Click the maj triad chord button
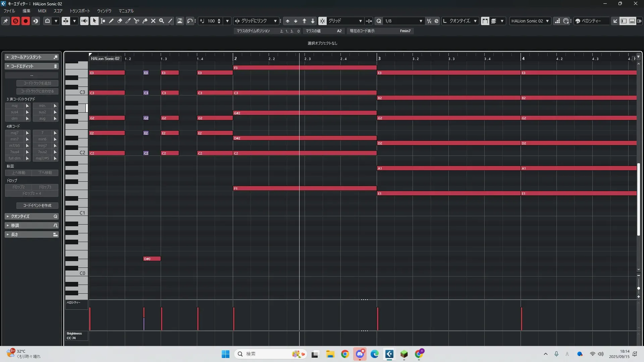This screenshot has width=644, height=362. (14, 106)
